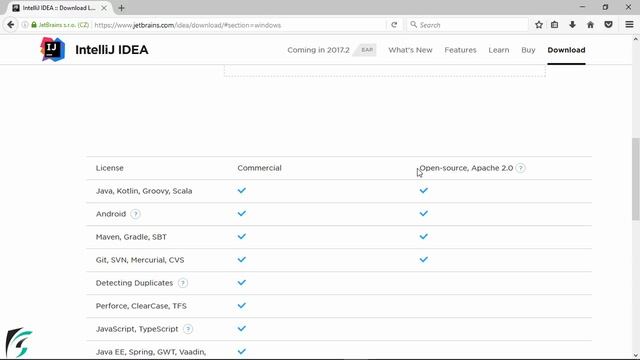Click Open-source checkmark in Git, SVN row
This screenshot has height=360, width=640.
tap(424, 260)
